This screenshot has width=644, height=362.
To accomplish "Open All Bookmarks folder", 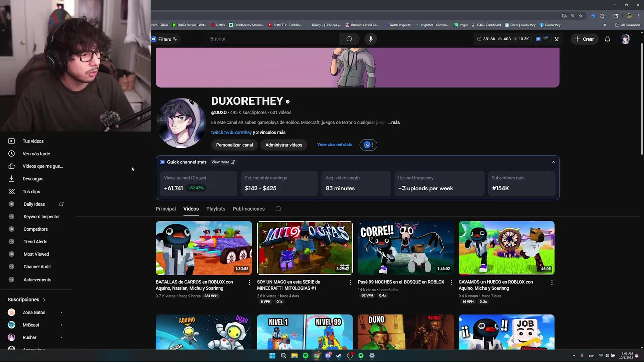I will (628, 25).
